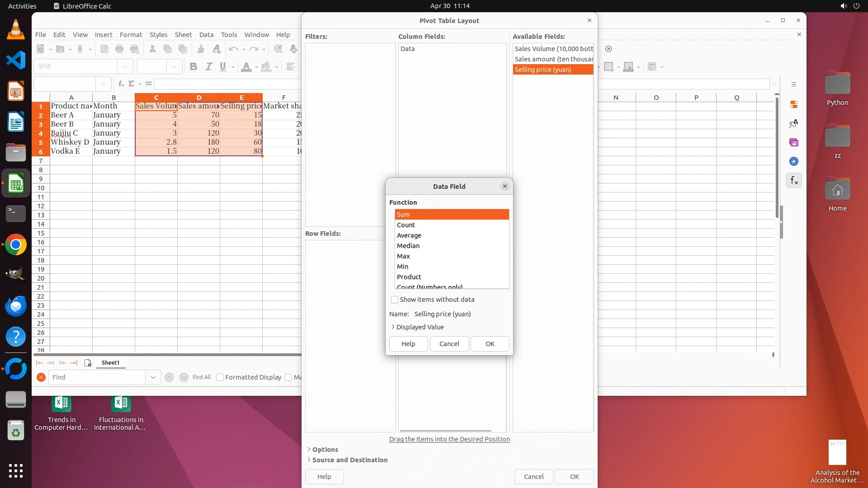Click the Cut scissors icon
The image size is (868, 488).
(x=152, y=49)
